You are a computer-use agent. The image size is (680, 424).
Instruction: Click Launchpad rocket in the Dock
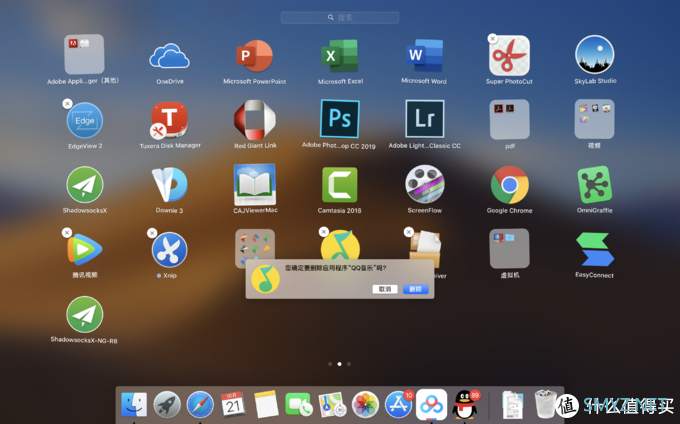(x=167, y=404)
